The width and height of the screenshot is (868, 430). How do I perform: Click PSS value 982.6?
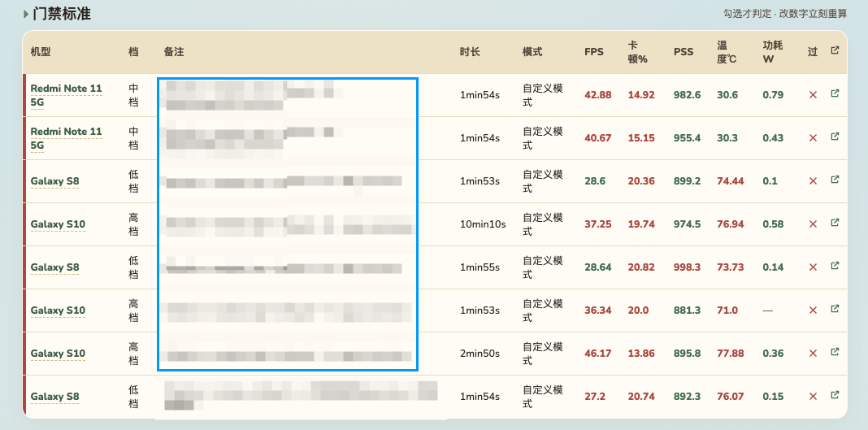(687, 95)
